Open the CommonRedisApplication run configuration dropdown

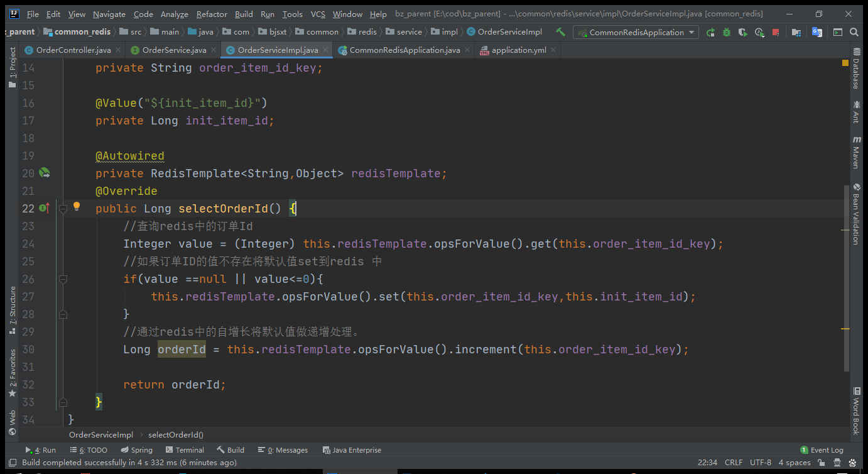click(636, 32)
